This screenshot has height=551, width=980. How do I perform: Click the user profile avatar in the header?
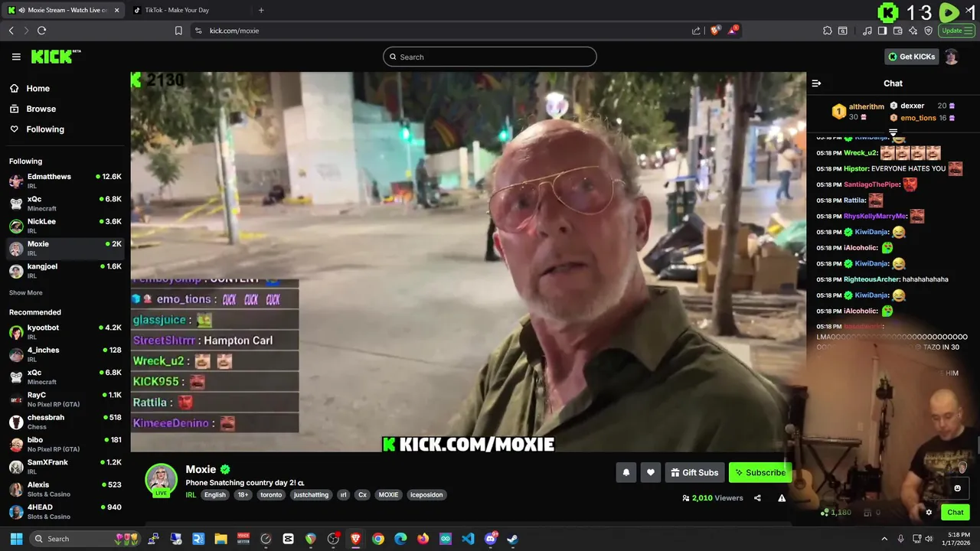[951, 57]
